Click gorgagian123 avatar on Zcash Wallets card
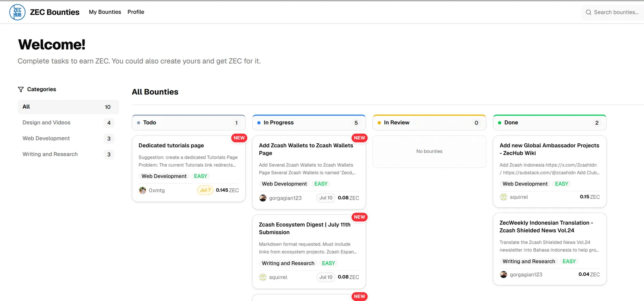 click(x=263, y=198)
